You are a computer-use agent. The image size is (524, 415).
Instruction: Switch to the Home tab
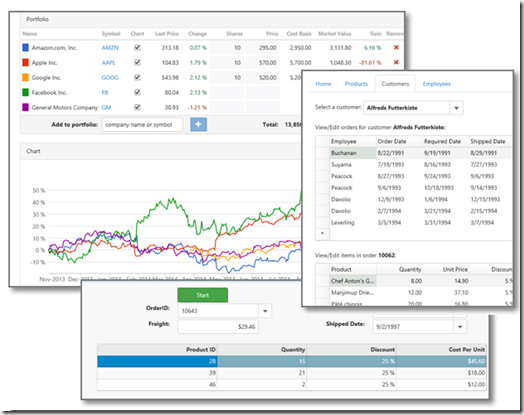click(x=323, y=84)
